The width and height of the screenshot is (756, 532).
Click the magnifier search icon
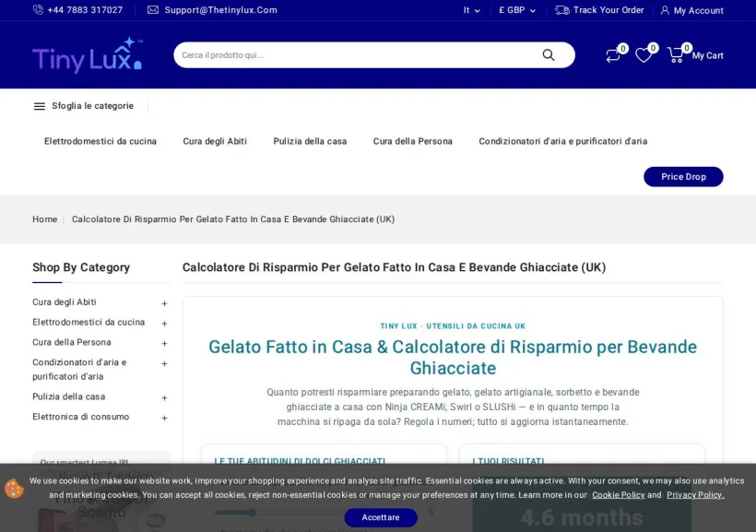(x=549, y=55)
